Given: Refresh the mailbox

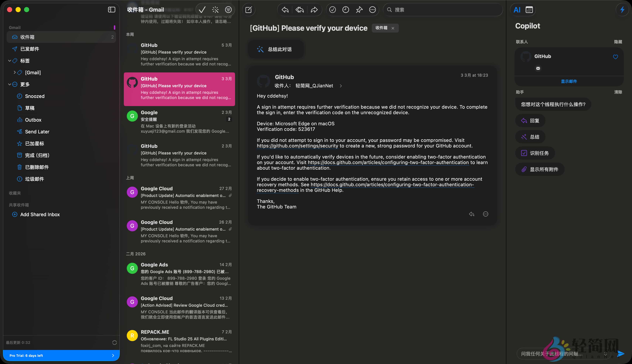Looking at the screenshot, I should [x=115, y=343].
